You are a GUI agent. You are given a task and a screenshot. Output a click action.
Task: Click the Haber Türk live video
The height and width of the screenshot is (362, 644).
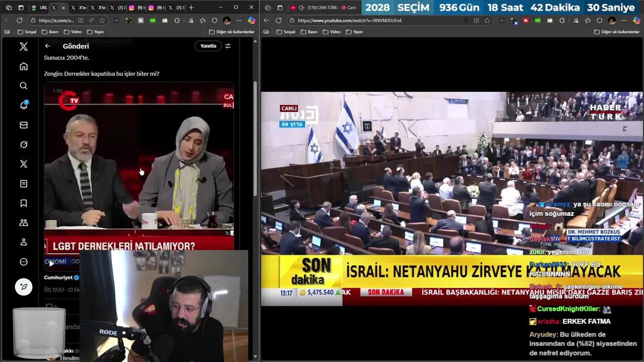[x=452, y=199]
